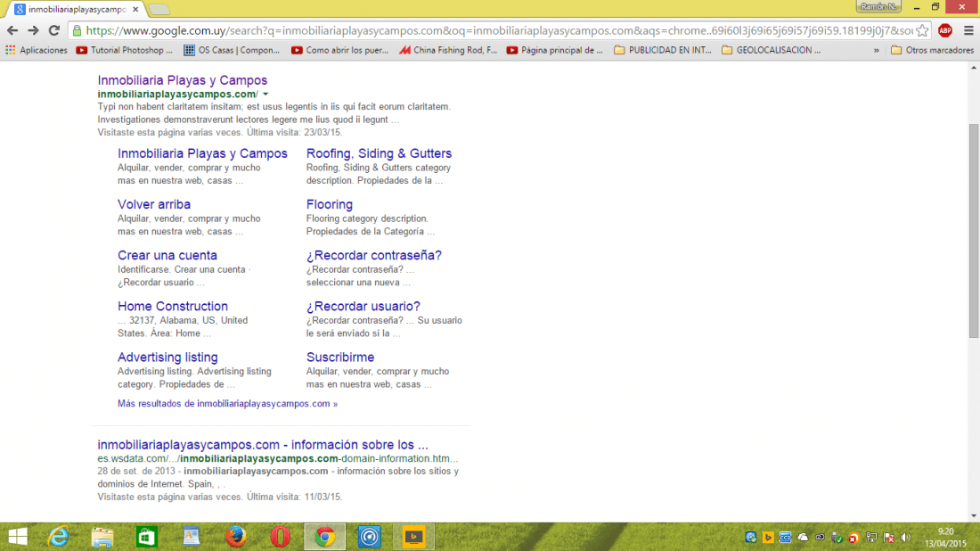This screenshot has height=551, width=980.
Task: Open Home Construction sitelink
Action: coord(173,307)
